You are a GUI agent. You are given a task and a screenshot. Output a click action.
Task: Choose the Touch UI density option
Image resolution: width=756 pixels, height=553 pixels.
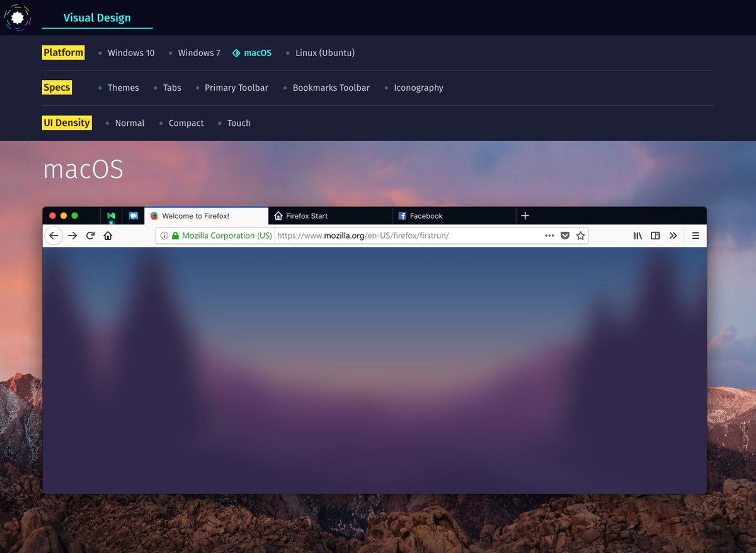tap(239, 123)
